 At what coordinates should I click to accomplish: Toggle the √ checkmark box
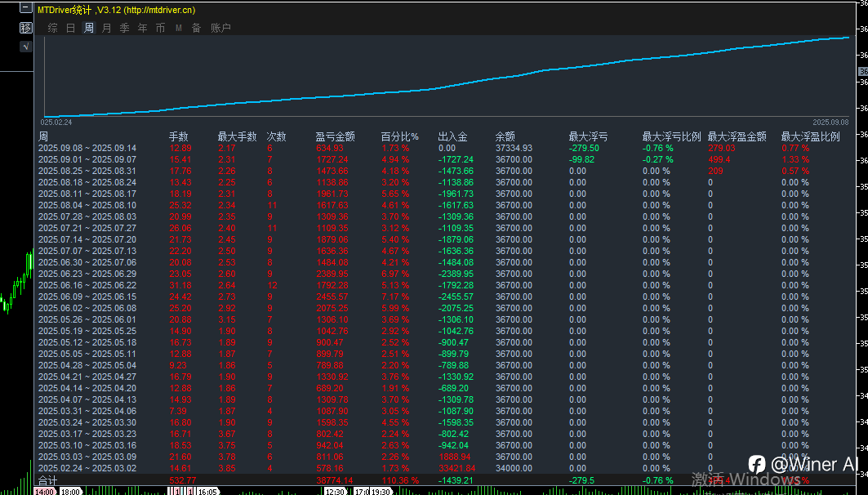(x=26, y=47)
